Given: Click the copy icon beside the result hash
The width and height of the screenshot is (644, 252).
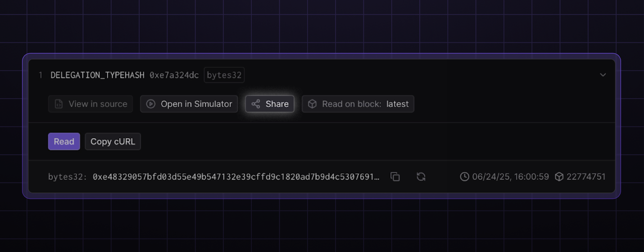Looking at the screenshot, I should pos(395,177).
